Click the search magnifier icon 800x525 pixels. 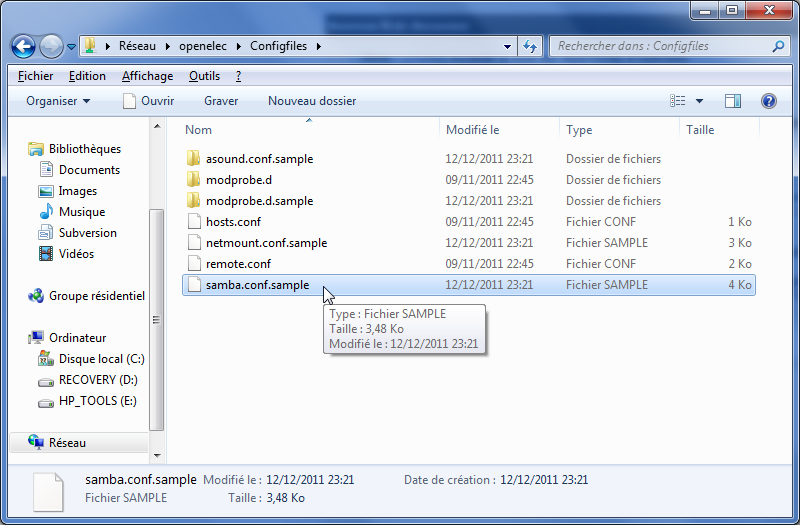(778, 46)
